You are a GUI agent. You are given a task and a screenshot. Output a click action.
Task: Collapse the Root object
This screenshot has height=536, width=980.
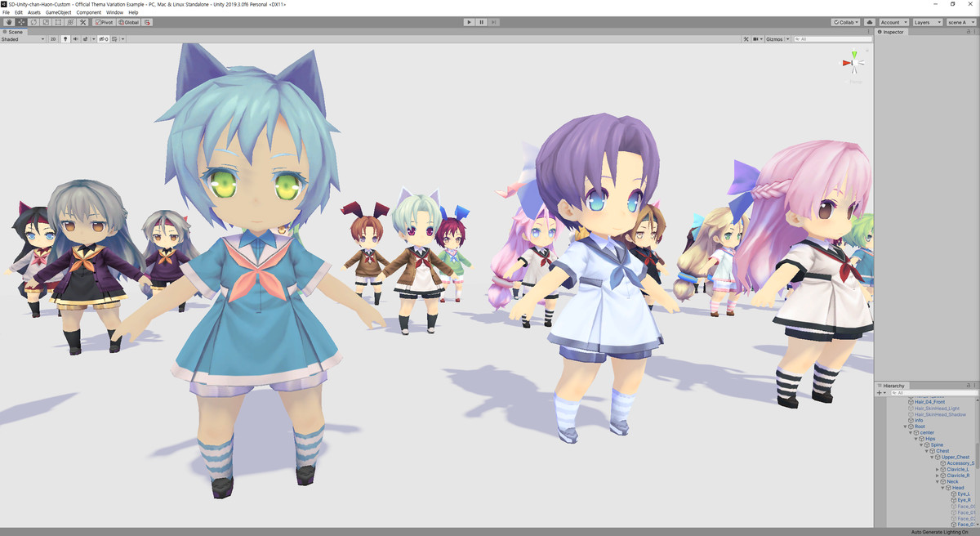(905, 427)
